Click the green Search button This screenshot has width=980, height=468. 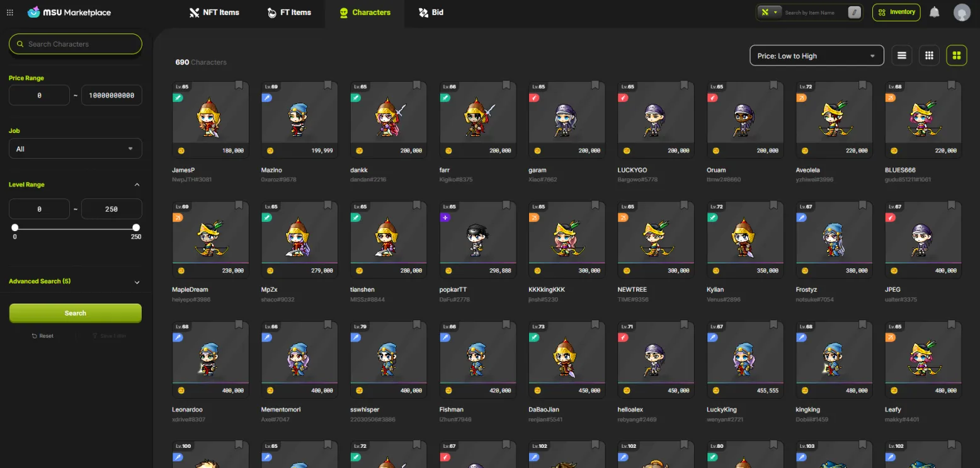[75, 313]
